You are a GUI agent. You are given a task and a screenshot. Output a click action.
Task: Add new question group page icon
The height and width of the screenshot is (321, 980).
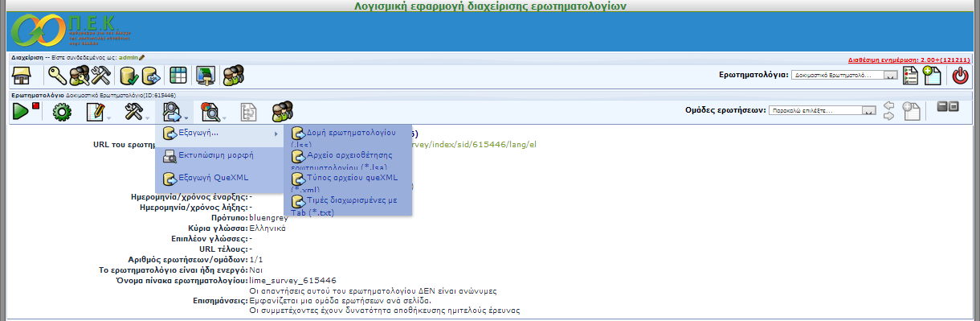910,111
